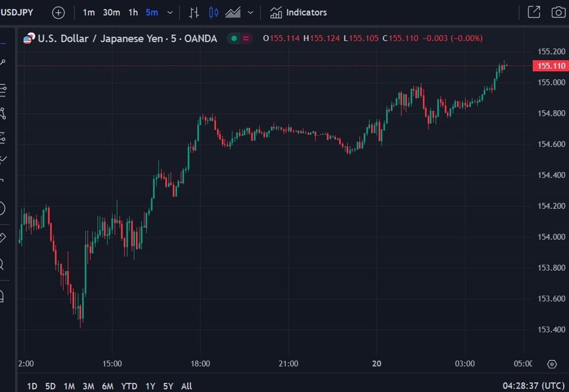Click the red 155.110 price label

click(549, 66)
